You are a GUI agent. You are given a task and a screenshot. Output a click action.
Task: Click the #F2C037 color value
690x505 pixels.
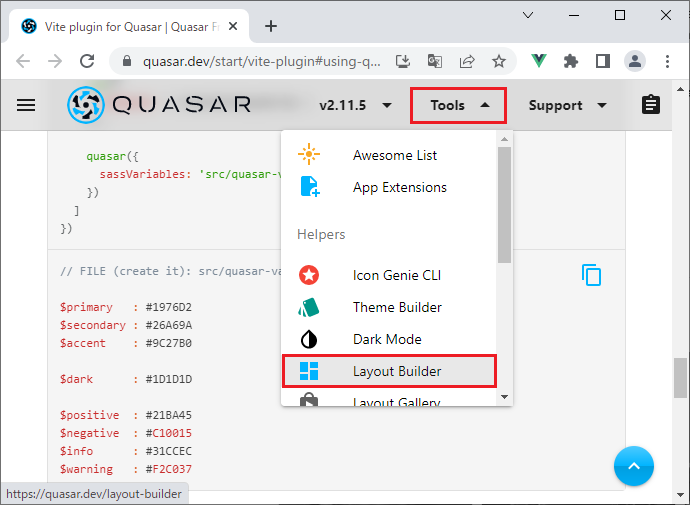click(x=169, y=469)
